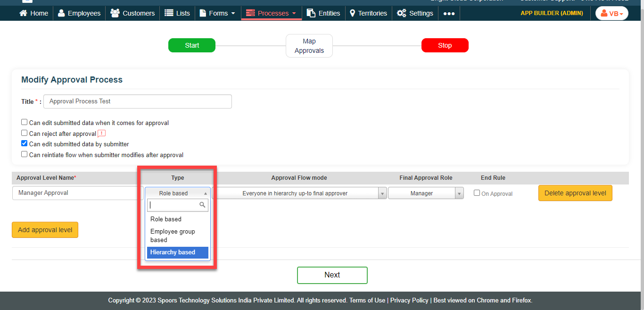Click the Home icon in navbar

click(x=23, y=13)
